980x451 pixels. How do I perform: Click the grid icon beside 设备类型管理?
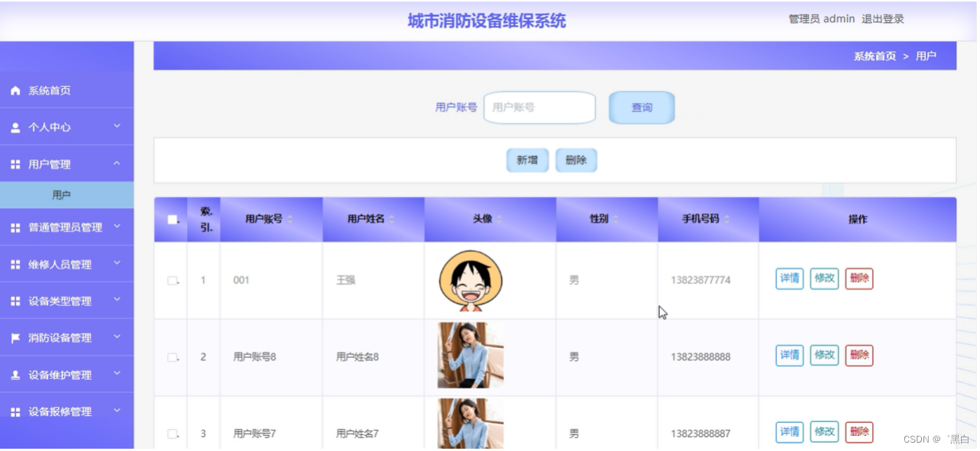pos(15,301)
